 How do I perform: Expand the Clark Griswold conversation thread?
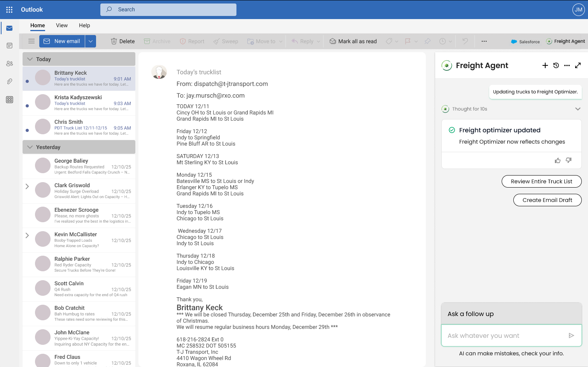point(27,186)
